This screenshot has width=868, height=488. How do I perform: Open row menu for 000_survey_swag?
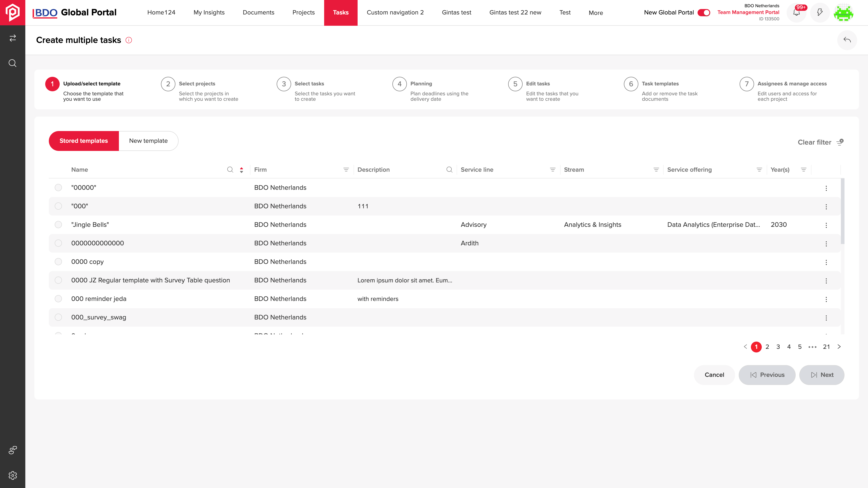point(826,318)
